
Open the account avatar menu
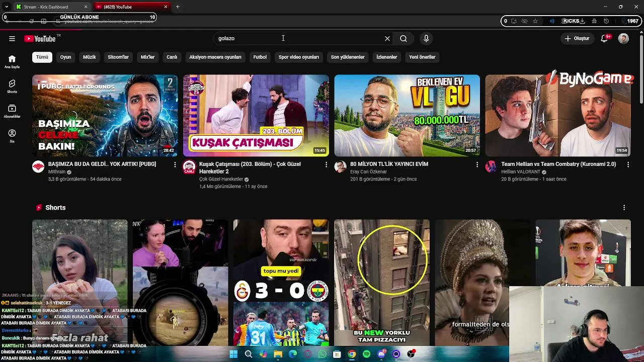pos(623,38)
